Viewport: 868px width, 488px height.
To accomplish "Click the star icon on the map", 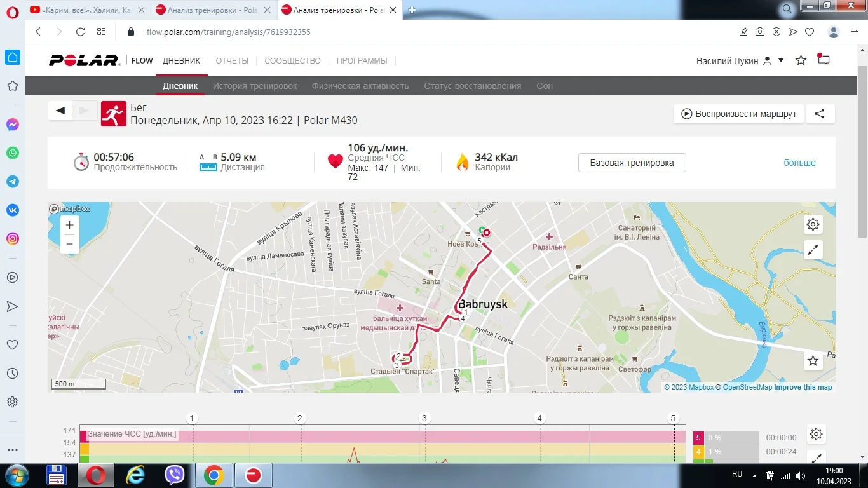I will (x=813, y=361).
